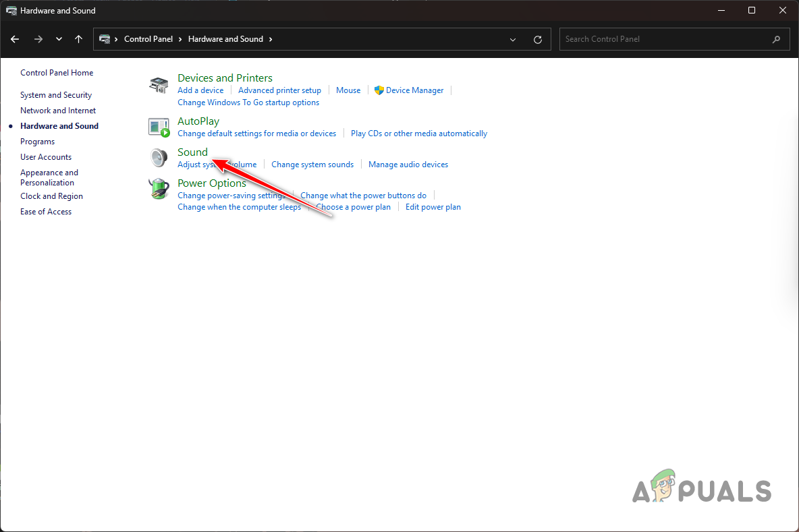Open Edit power plan

tap(433, 207)
